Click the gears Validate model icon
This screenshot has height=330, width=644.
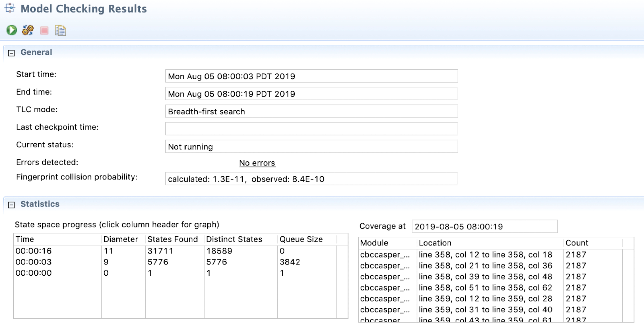[x=28, y=30]
